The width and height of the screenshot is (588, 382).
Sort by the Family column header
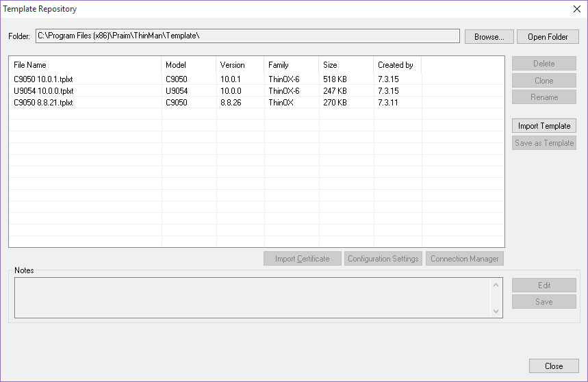click(291, 65)
